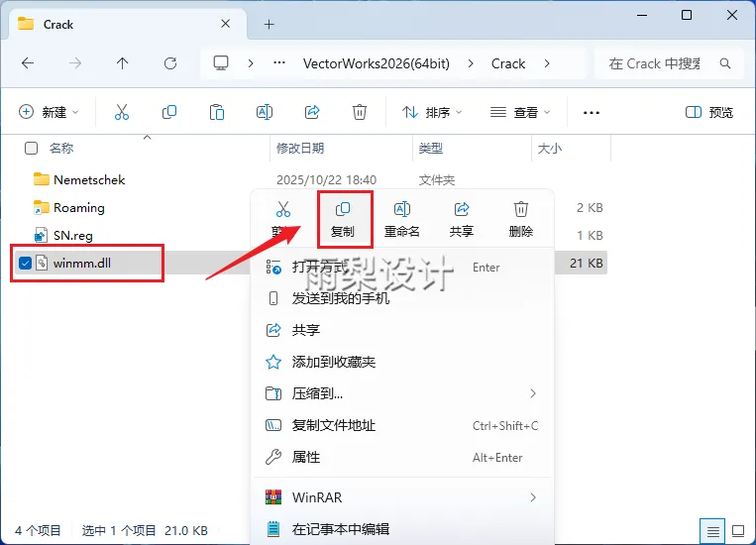The width and height of the screenshot is (756, 545).
Task: Sort by 修改日期 column header
Action: [x=300, y=148]
